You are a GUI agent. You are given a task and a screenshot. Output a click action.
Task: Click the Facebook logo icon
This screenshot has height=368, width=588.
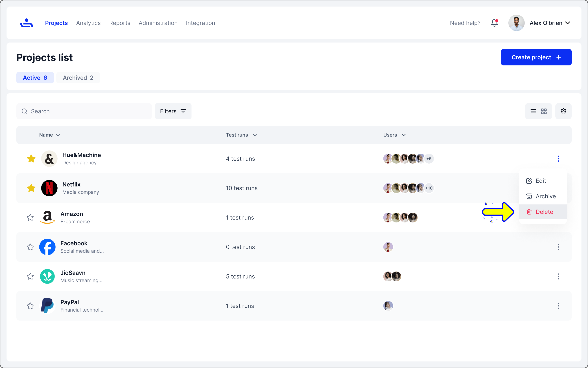pos(47,247)
